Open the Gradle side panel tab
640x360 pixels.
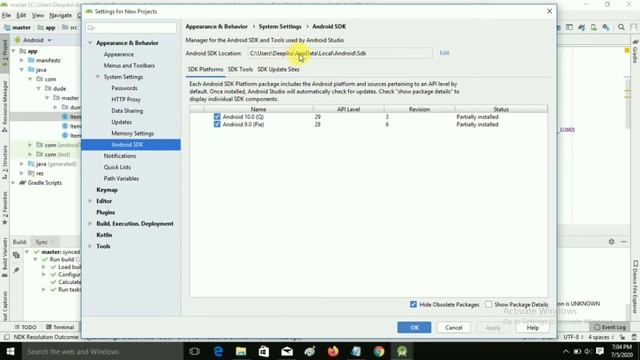[636, 51]
